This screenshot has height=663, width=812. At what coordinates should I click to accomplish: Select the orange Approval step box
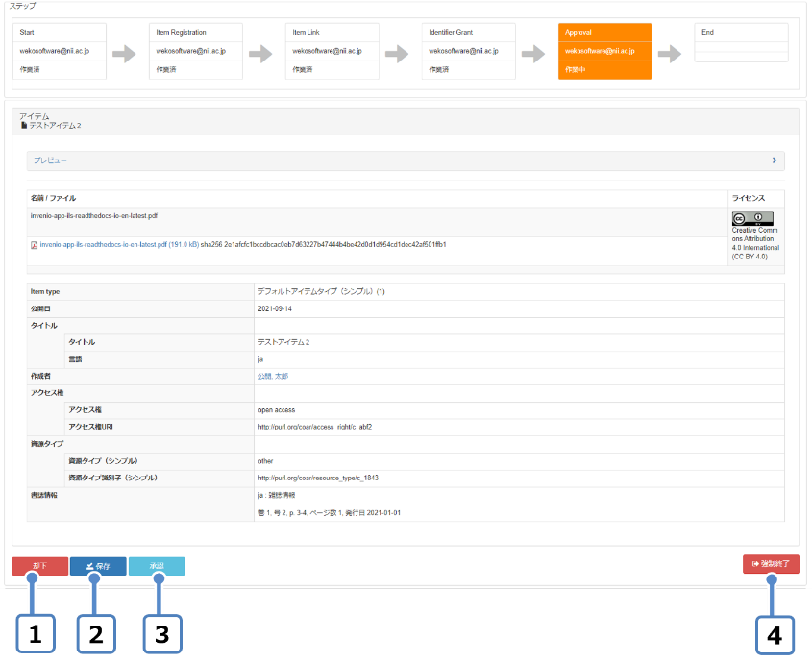[x=604, y=51]
